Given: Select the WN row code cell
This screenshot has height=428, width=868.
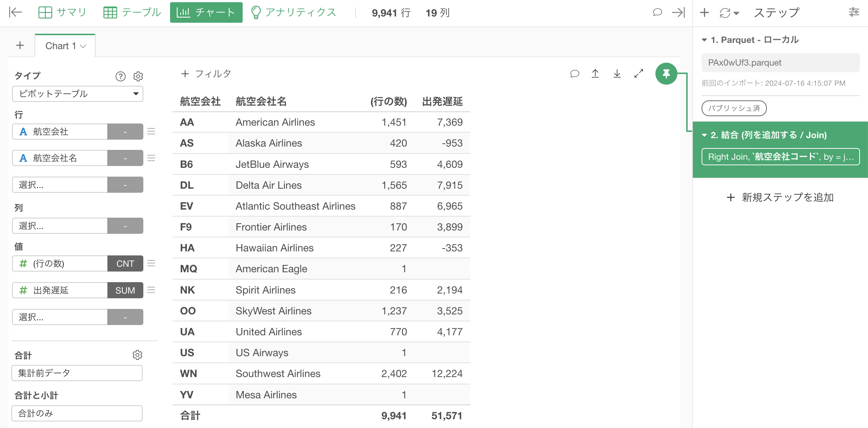Looking at the screenshot, I should point(188,374).
